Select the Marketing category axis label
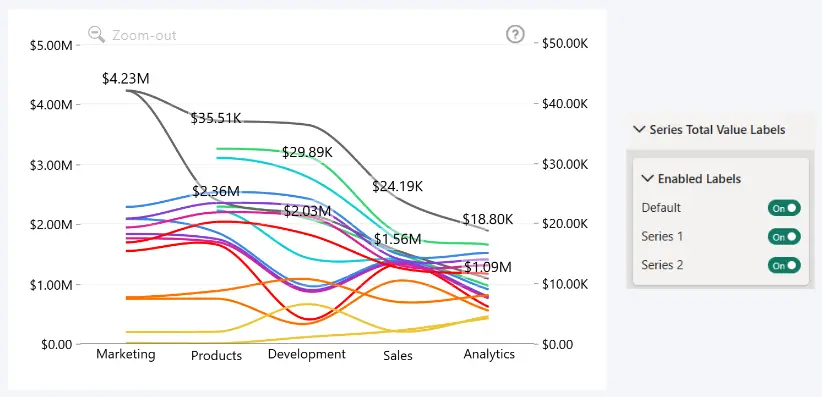 coord(126,354)
